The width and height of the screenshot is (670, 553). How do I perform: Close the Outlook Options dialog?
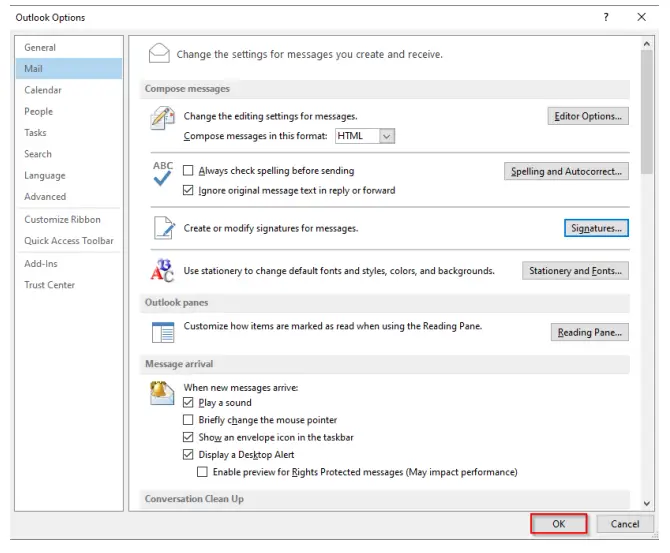click(x=641, y=17)
